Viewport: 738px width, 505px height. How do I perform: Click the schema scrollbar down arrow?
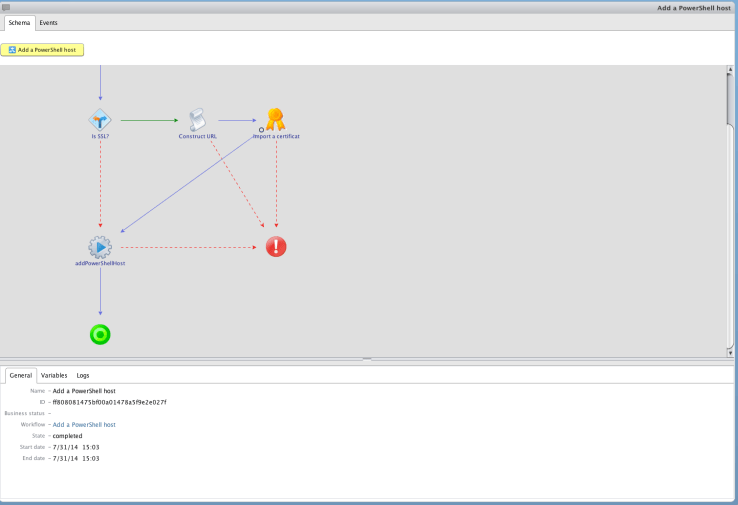coord(730,352)
